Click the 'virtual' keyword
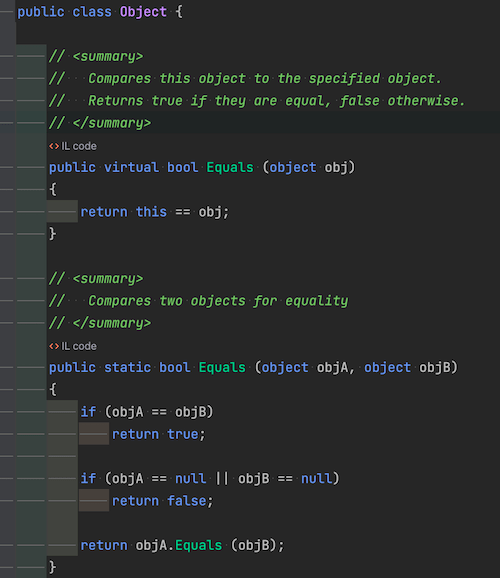This screenshot has width=500, height=578. tap(131, 167)
